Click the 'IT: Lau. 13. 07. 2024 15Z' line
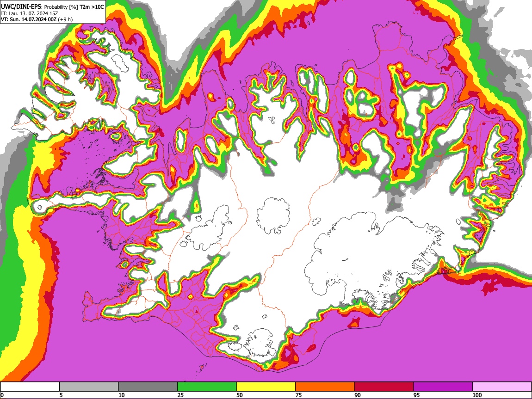 click(30, 13)
